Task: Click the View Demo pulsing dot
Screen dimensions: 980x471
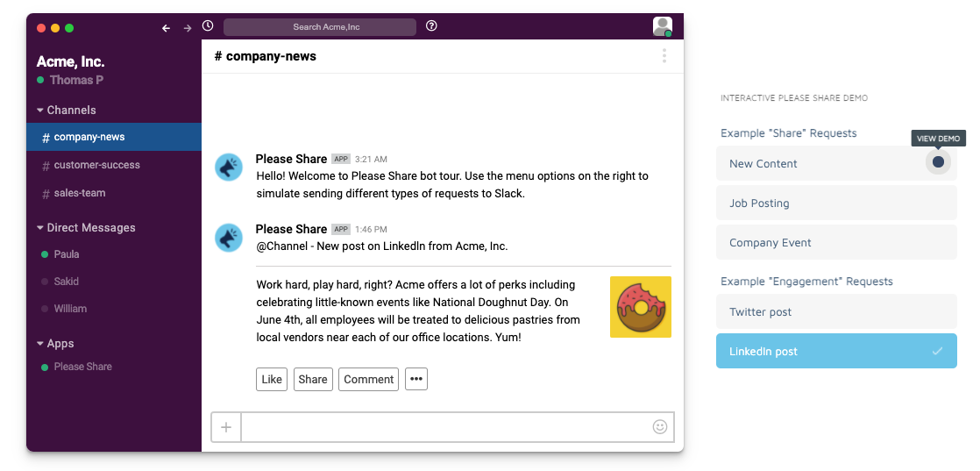Action: 938,162
